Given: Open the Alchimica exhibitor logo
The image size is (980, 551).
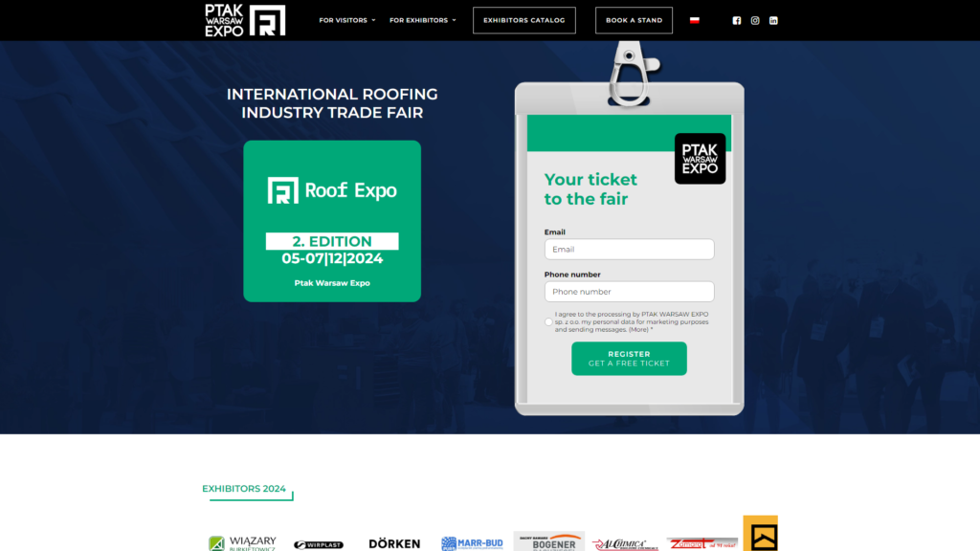Looking at the screenshot, I should click(x=625, y=544).
